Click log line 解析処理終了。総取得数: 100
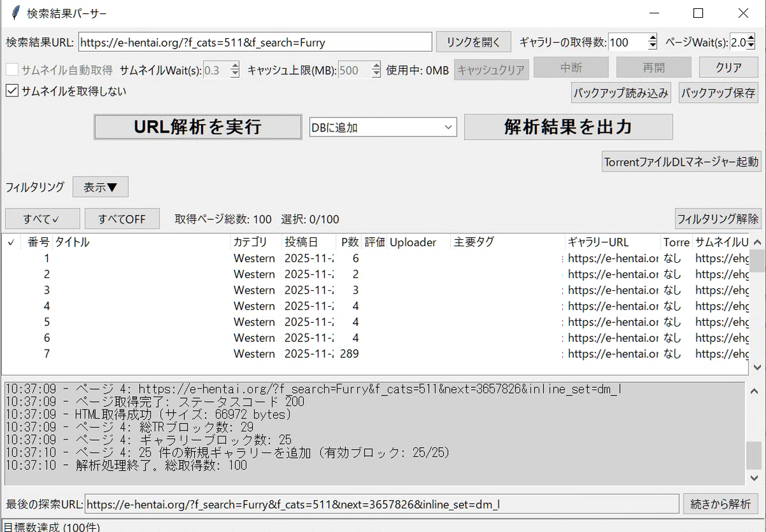 [126, 466]
